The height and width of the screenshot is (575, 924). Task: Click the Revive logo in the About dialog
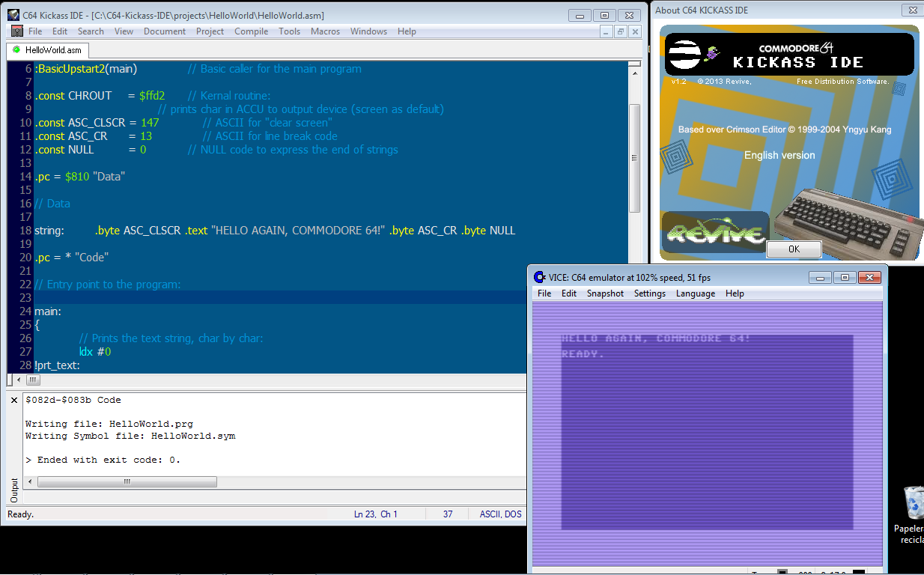coord(715,232)
